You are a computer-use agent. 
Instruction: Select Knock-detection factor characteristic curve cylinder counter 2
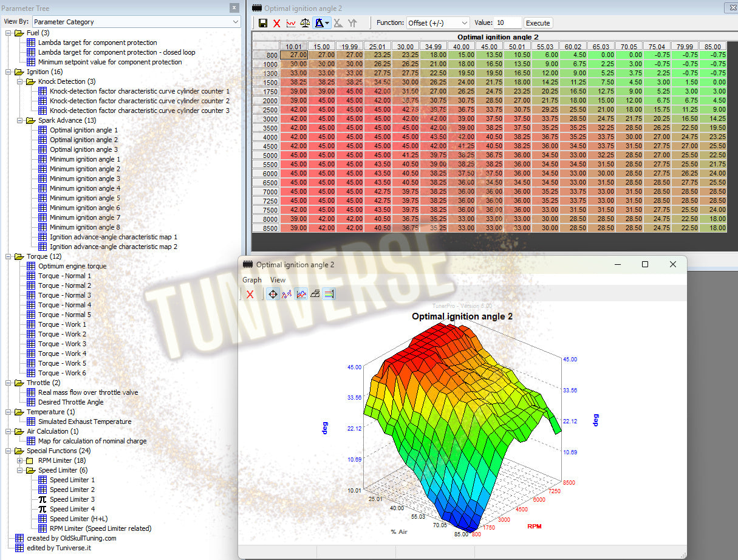(x=140, y=101)
